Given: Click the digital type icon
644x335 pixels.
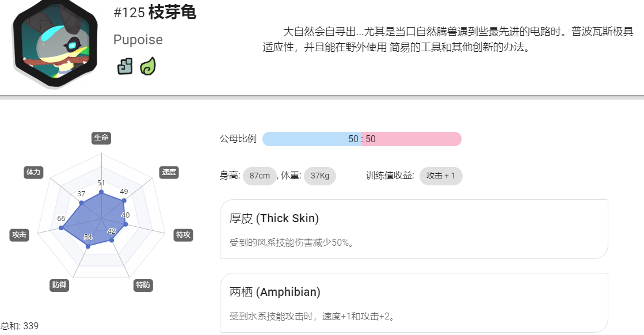Looking at the screenshot, I should (x=125, y=66).
